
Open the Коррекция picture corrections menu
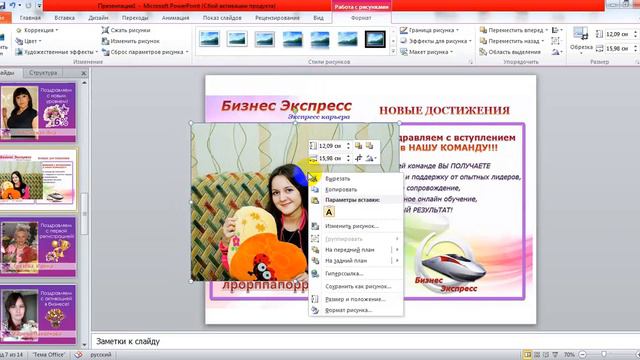tap(38, 30)
